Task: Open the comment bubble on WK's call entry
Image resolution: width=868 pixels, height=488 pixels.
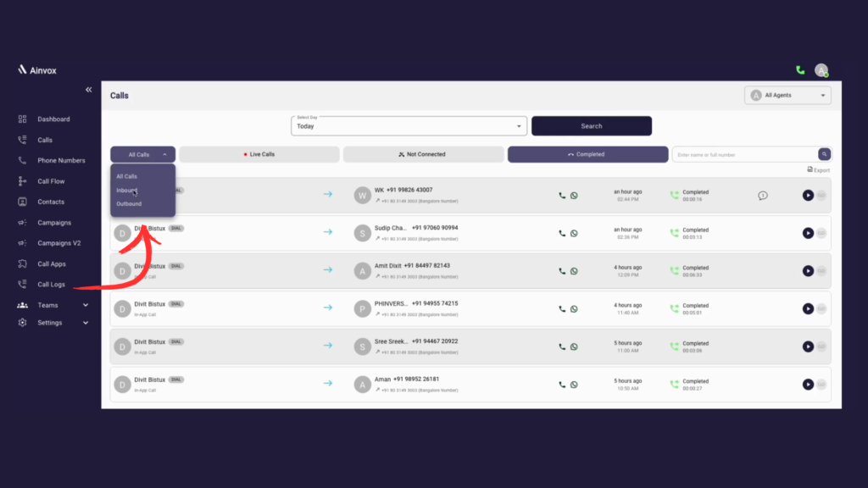Action: pos(762,196)
